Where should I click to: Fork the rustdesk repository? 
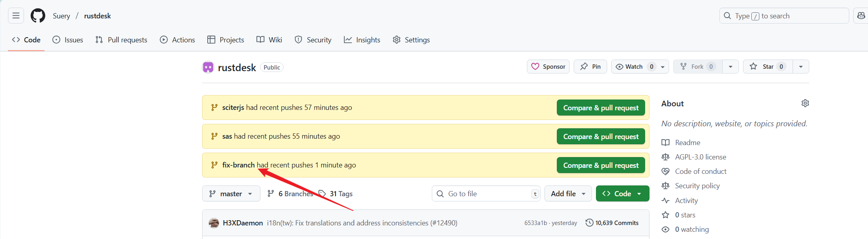697,66
